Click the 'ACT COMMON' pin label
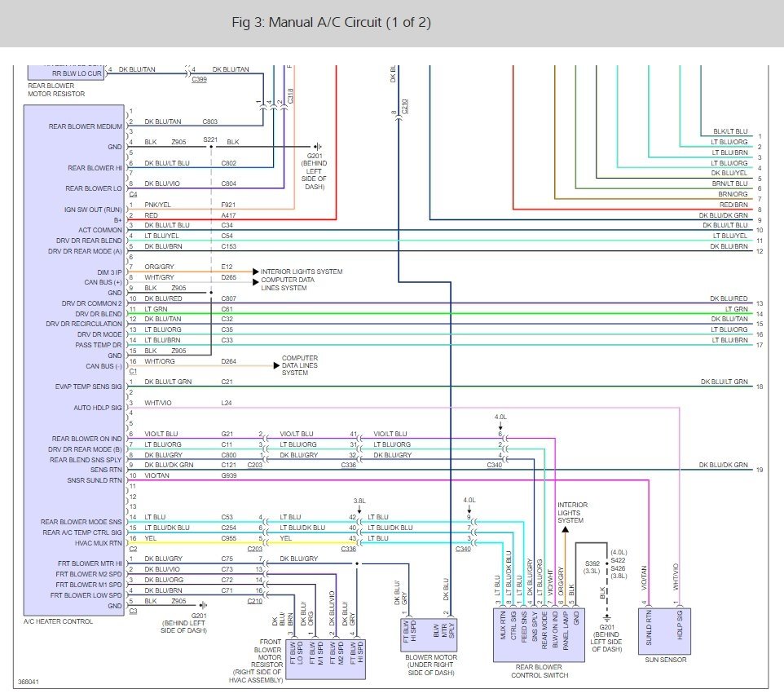 pyautogui.click(x=100, y=230)
